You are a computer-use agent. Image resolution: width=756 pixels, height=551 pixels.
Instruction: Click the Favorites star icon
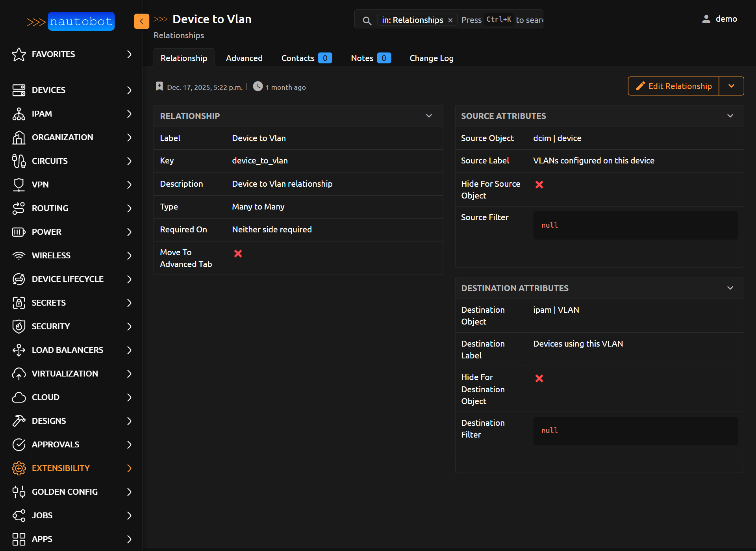pyautogui.click(x=19, y=54)
